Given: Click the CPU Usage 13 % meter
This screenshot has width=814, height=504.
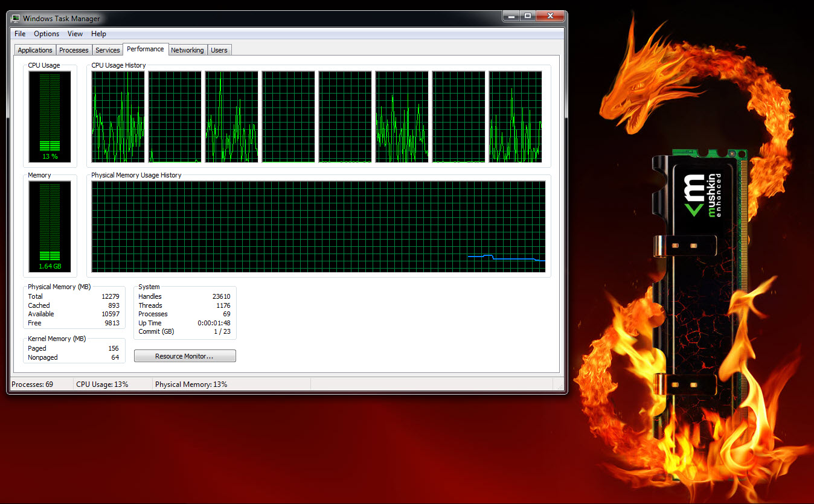Looking at the screenshot, I should click(50, 116).
